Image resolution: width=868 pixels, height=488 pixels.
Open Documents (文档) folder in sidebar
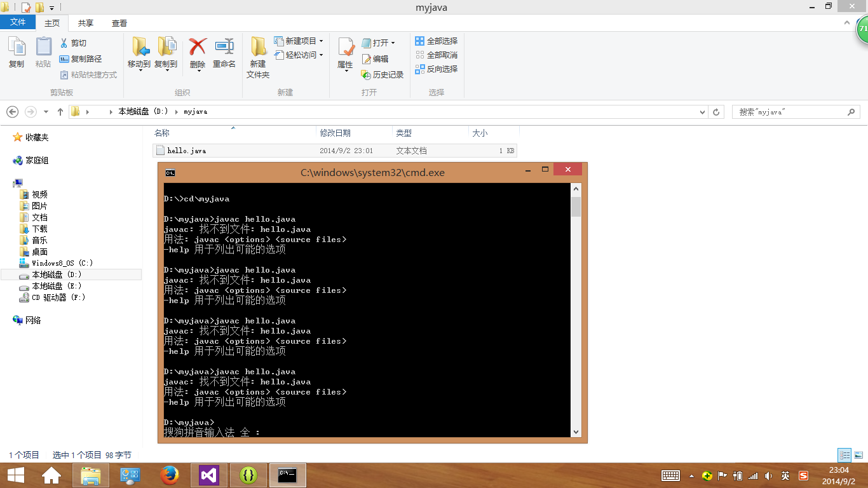[x=39, y=217]
